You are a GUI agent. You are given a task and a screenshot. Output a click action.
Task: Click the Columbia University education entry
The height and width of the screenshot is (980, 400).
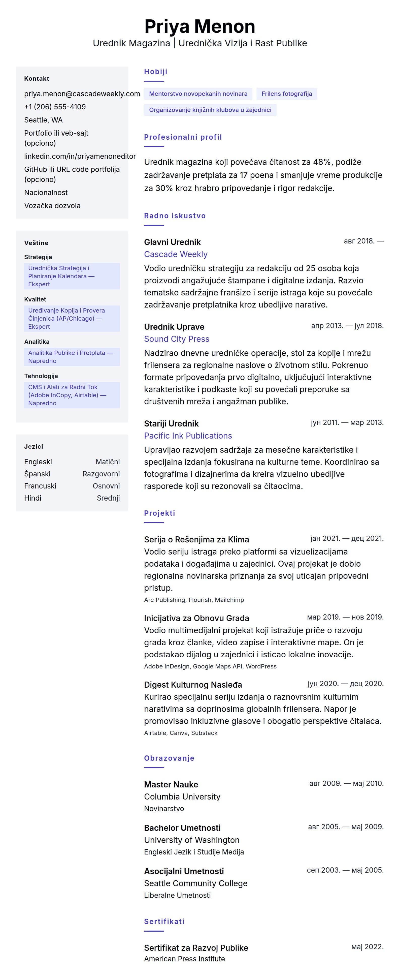click(x=182, y=797)
